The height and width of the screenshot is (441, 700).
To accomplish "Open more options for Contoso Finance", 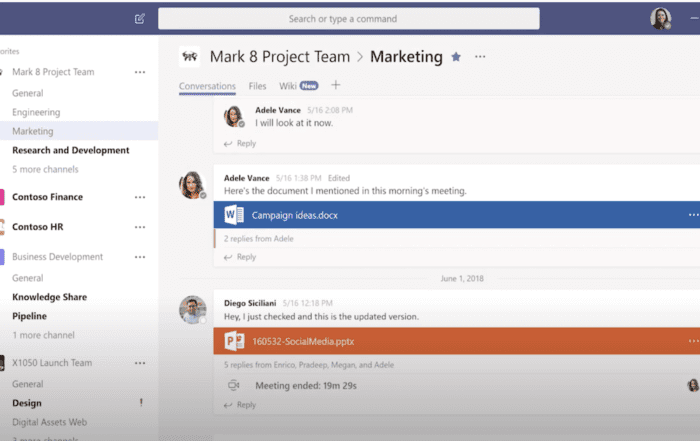I will coord(140,197).
